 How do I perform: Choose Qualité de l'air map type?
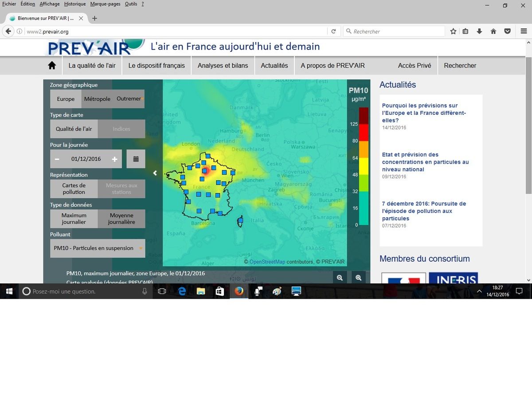[74, 129]
